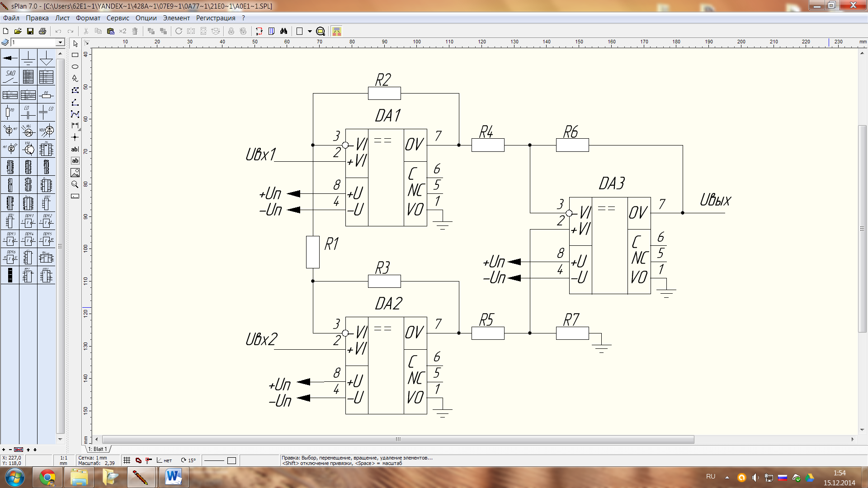Viewport: 868px width, 488px height.
Task: Select the Bezier curve tool
Action: pyautogui.click(x=75, y=114)
